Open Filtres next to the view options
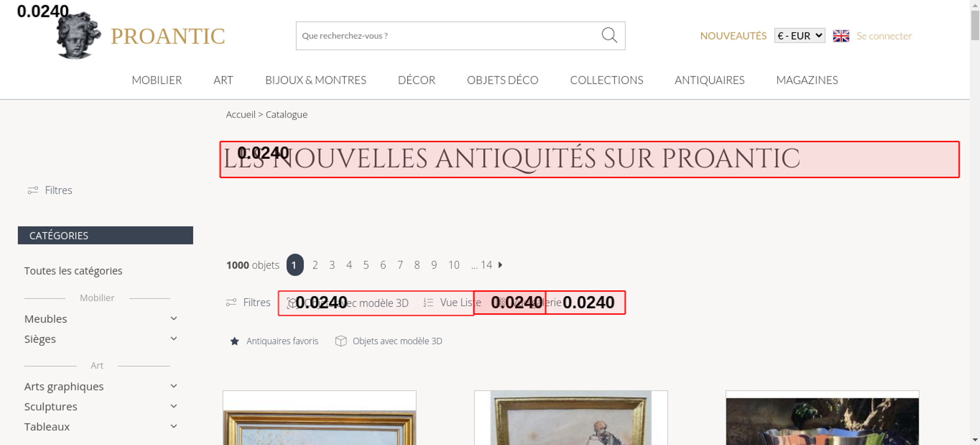Screen dimensions: 980x445 coord(248,303)
